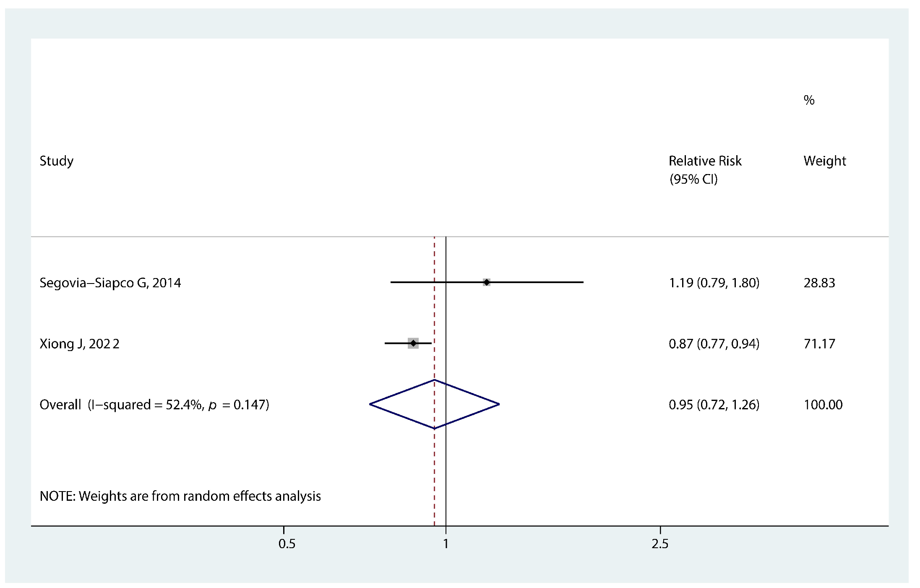The image size is (920, 588).
Task: Click the Overall I-squared summary label
Action: point(154,405)
